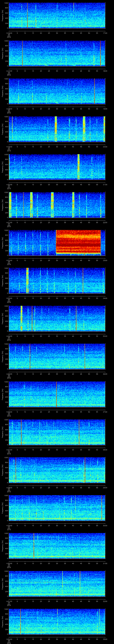Click the 4:22:00 start time label
This screenshot has height=644, width=114.
pyautogui.click(x=9, y=260)
